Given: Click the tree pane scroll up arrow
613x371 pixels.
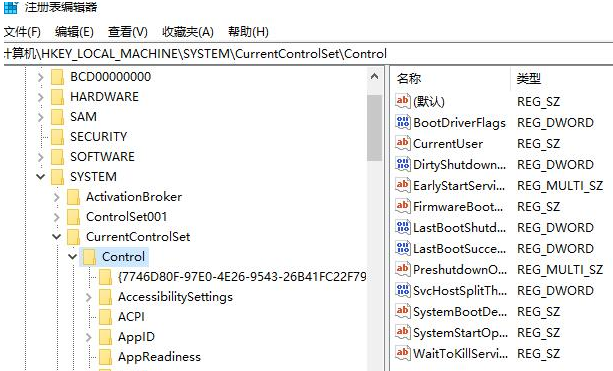Looking at the screenshot, I should [x=375, y=77].
